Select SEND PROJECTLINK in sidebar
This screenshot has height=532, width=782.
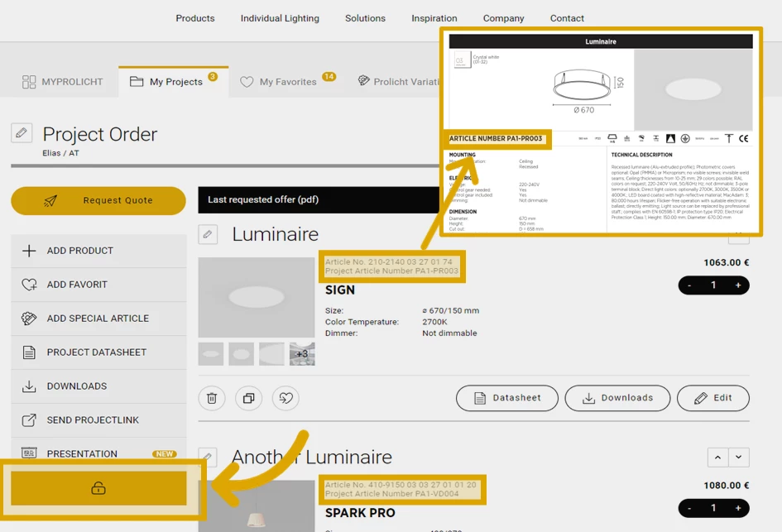[x=93, y=420]
